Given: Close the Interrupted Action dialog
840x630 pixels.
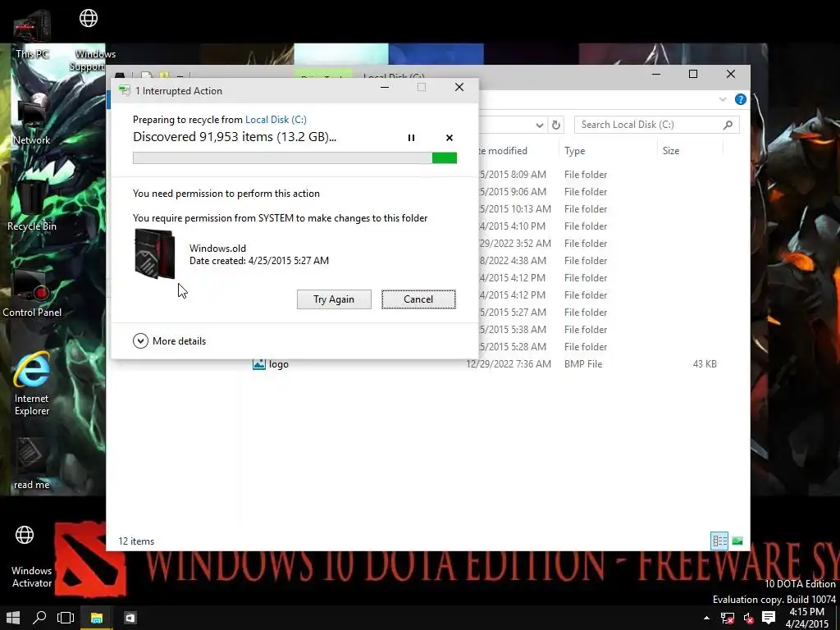Looking at the screenshot, I should 459,87.
